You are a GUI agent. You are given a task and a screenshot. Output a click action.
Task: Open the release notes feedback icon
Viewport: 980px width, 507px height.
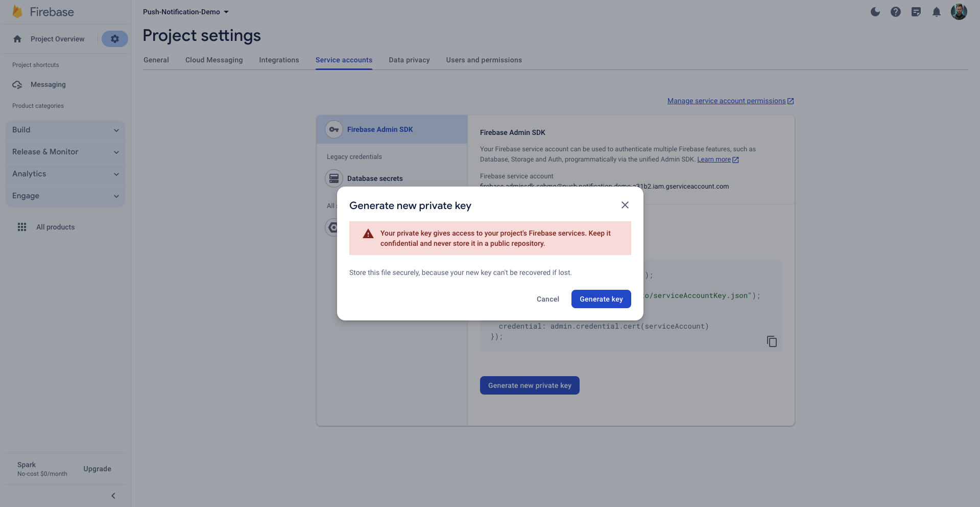[x=916, y=12]
